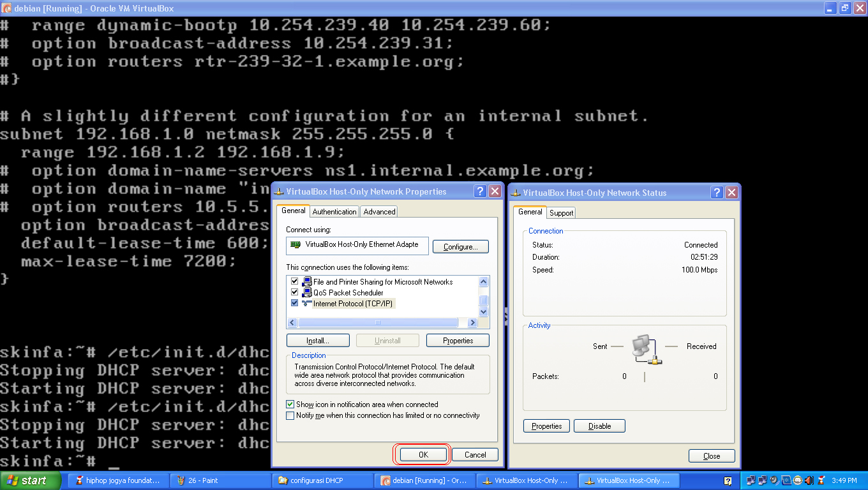Open Properties for the selected connection item

tap(458, 341)
